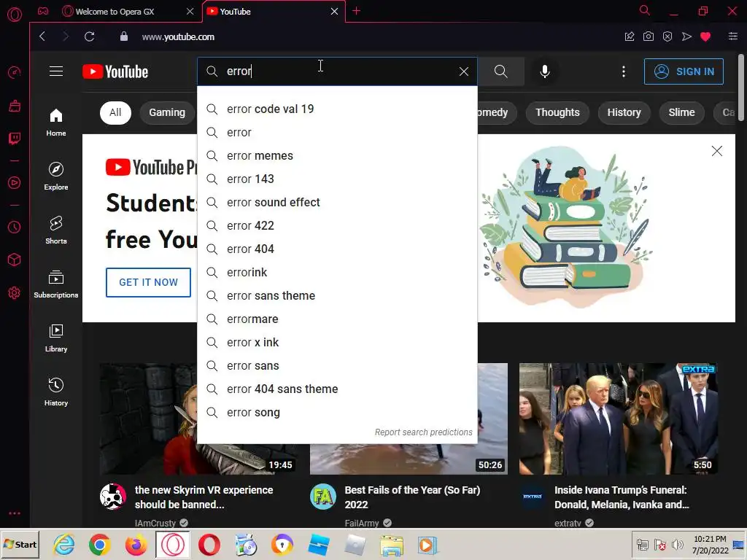Launch Google Chrome from taskbar
Viewport: 747px width, 560px height.
tap(99, 545)
